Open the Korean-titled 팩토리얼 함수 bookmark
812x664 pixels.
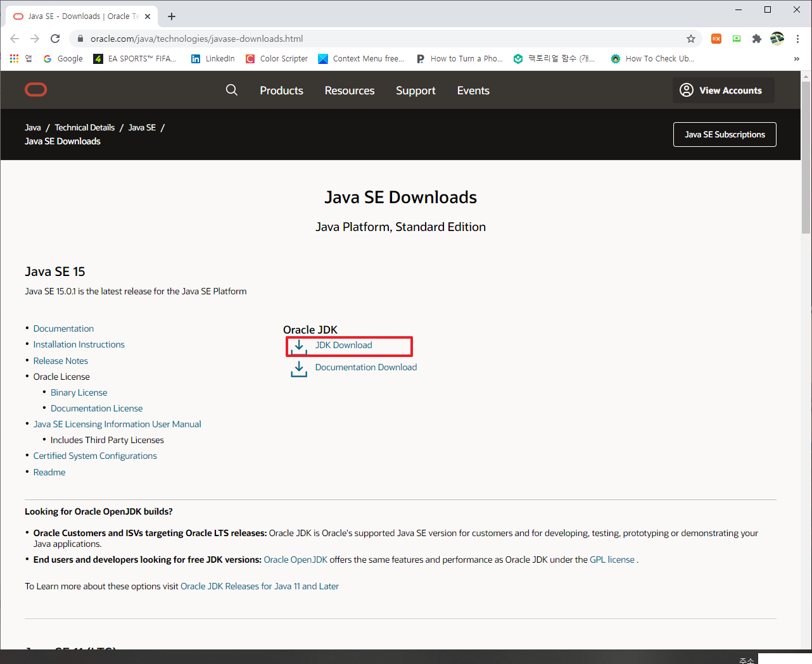point(555,58)
